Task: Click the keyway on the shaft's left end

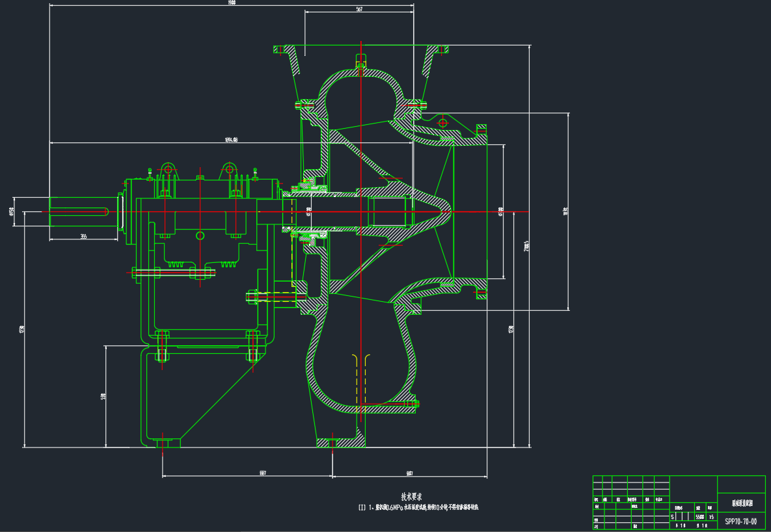Action: [x=78, y=210]
